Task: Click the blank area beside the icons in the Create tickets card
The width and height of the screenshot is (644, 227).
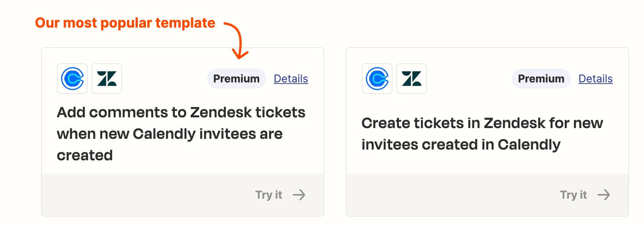Action: (469, 79)
